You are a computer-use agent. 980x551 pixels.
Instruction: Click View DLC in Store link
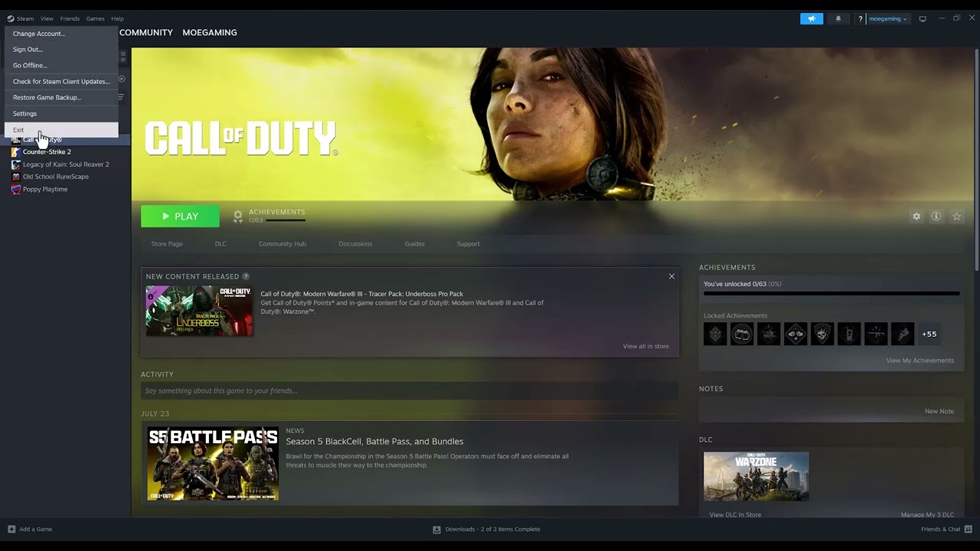(x=735, y=515)
